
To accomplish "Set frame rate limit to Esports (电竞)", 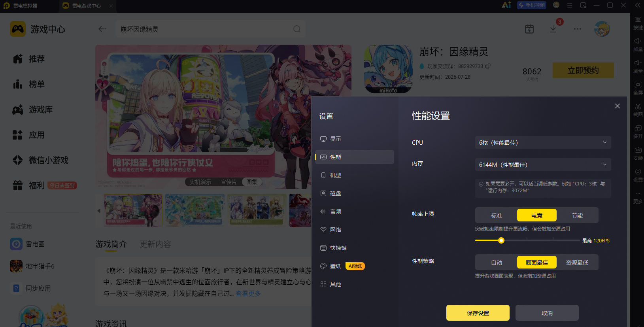I will [537, 215].
